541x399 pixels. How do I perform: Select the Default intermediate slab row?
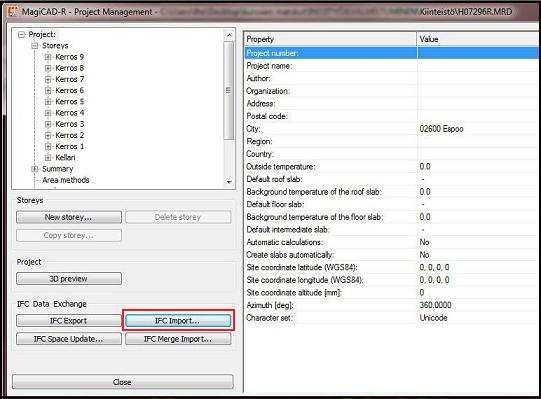(391, 230)
